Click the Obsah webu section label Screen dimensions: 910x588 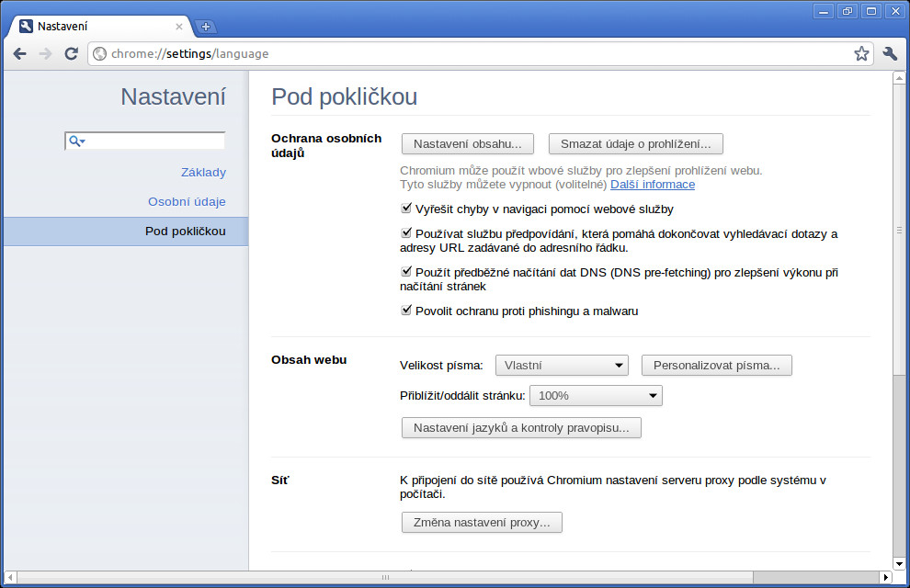309,359
